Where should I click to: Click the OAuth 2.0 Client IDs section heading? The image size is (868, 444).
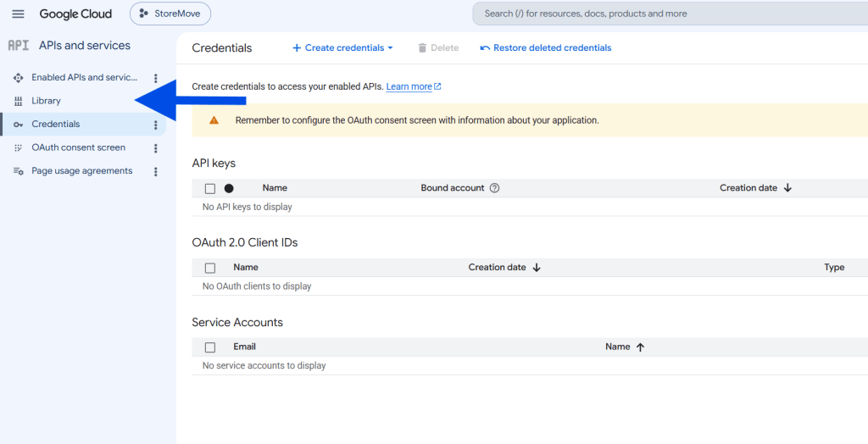click(x=245, y=242)
